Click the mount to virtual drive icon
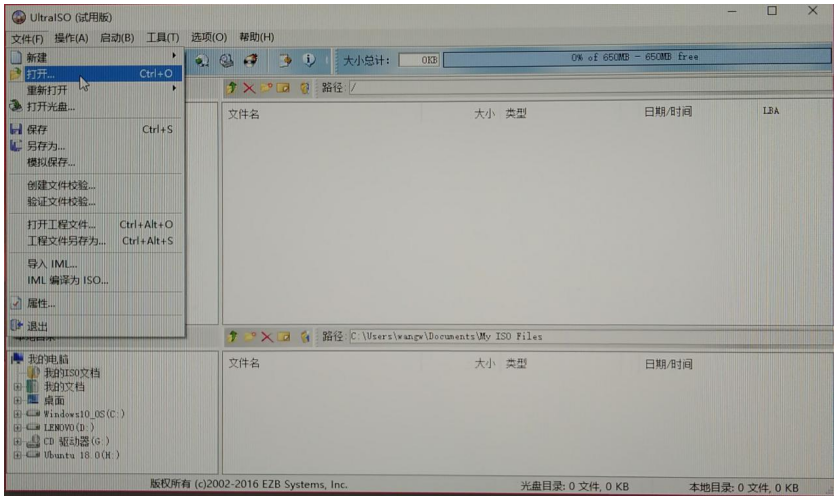 tap(226, 60)
